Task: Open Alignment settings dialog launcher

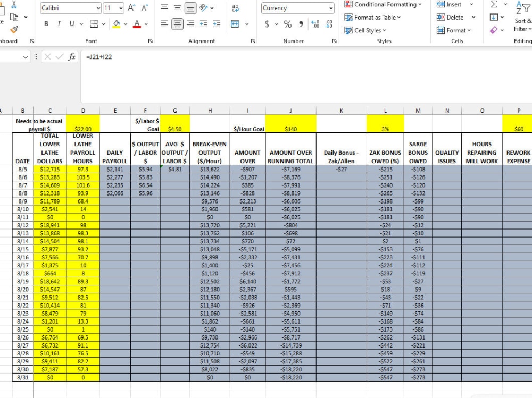Action: coord(253,41)
